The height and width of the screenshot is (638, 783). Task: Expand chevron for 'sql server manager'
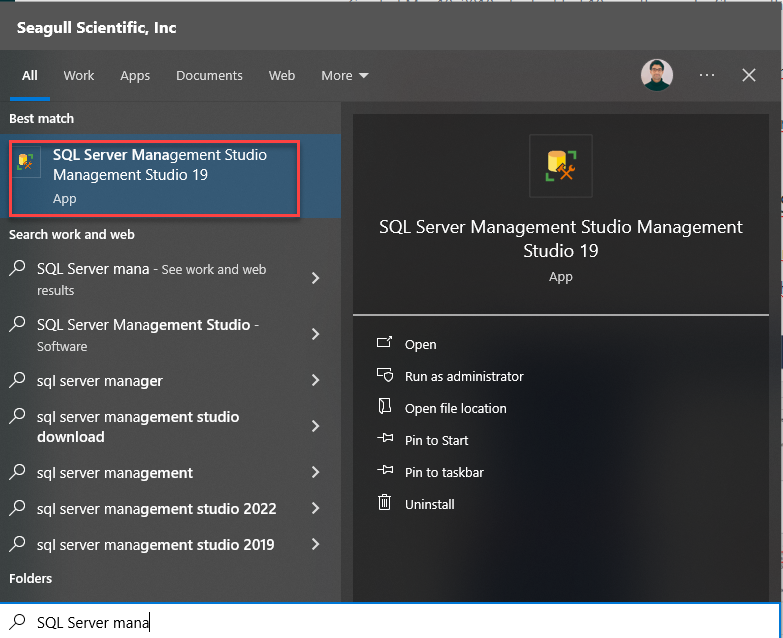point(316,380)
